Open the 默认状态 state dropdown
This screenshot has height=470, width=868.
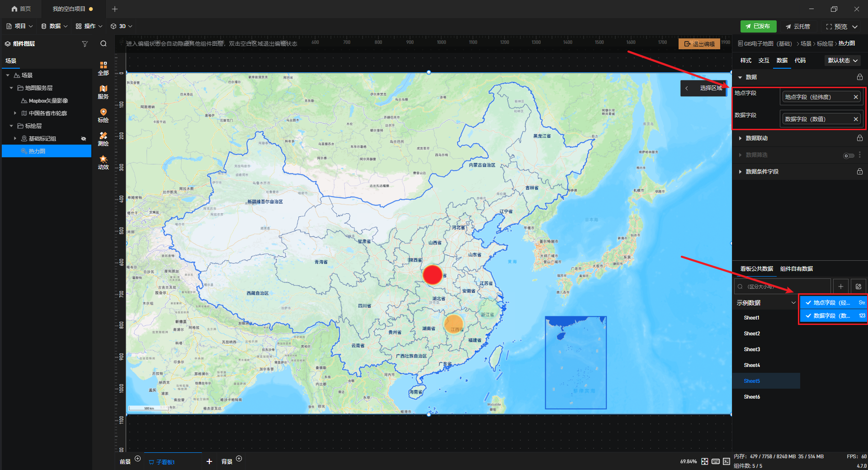tap(842, 61)
